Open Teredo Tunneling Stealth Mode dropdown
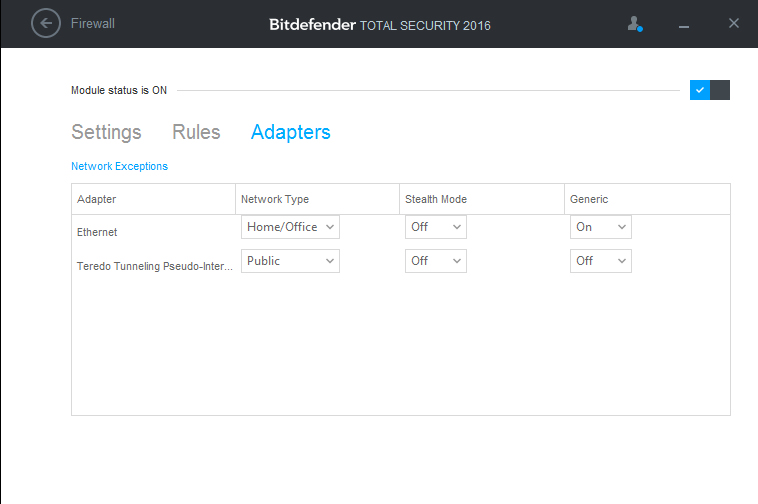The width and height of the screenshot is (758, 504). click(436, 261)
